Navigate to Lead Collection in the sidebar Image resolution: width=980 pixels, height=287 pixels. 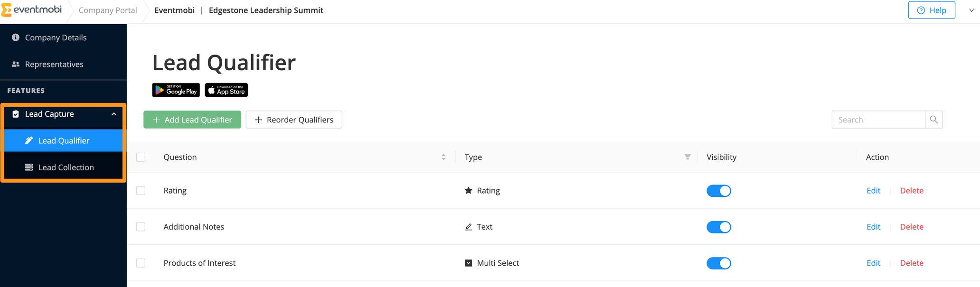tap(66, 167)
